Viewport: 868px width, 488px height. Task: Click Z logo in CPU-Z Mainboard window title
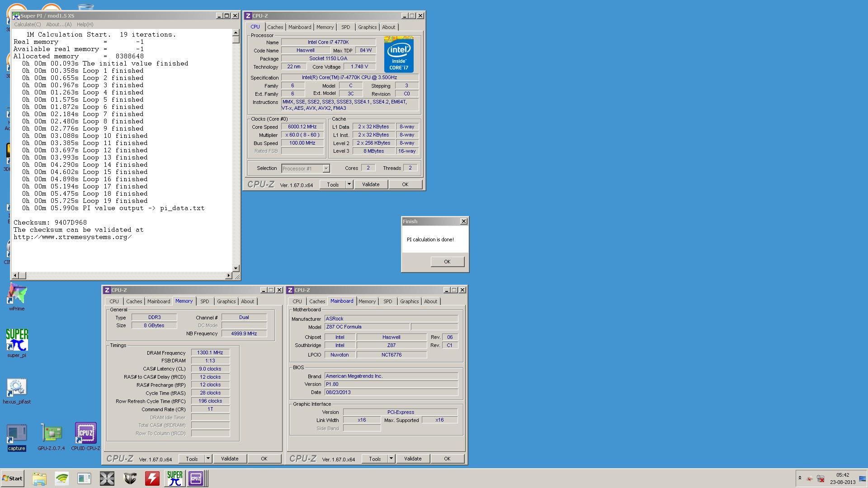[x=290, y=290]
